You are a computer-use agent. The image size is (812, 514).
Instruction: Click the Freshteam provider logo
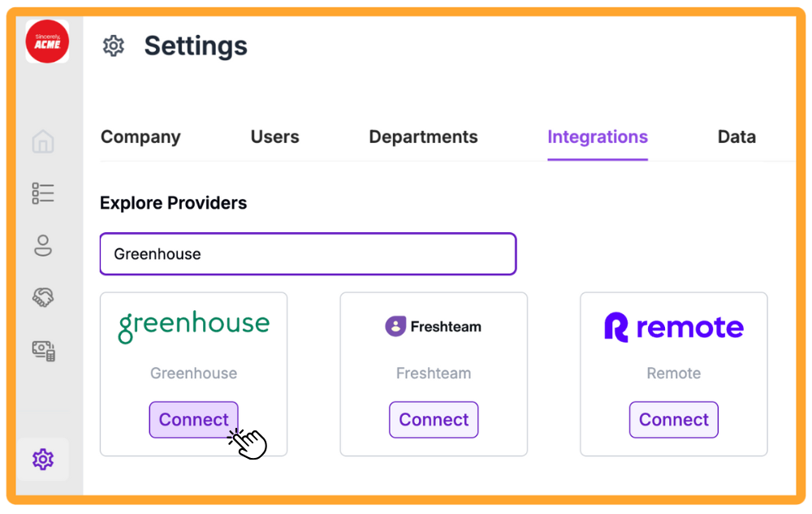click(x=434, y=326)
